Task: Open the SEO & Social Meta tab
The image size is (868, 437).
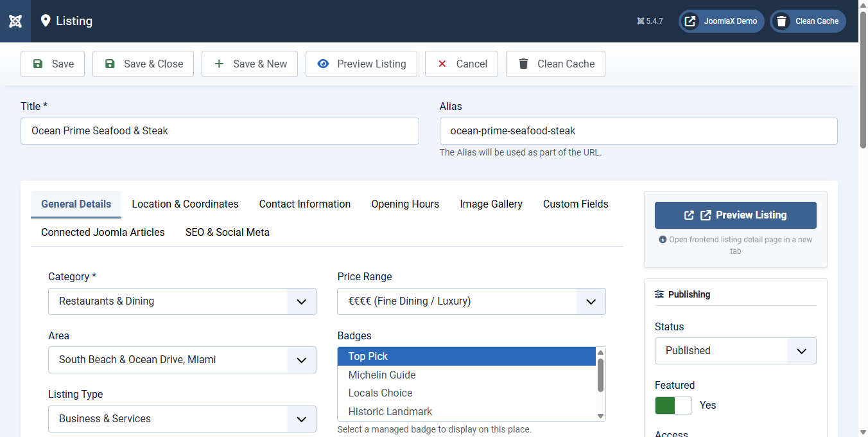Action: coord(227,233)
